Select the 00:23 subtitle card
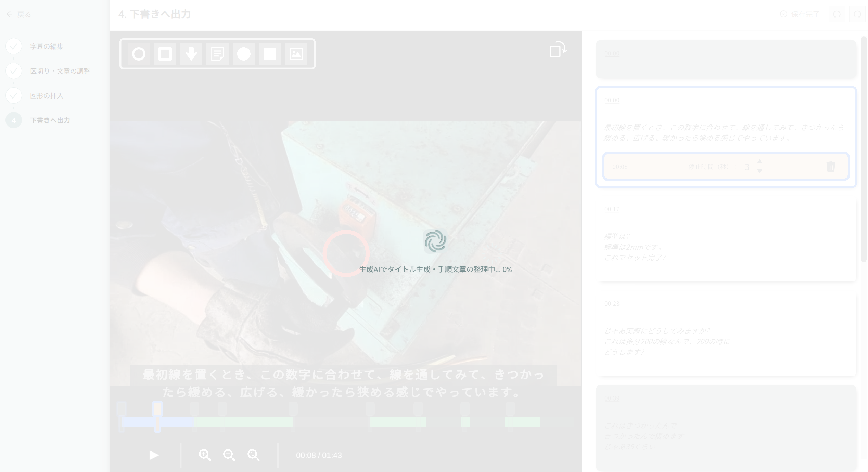The width and height of the screenshot is (868, 472). coord(726,333)
